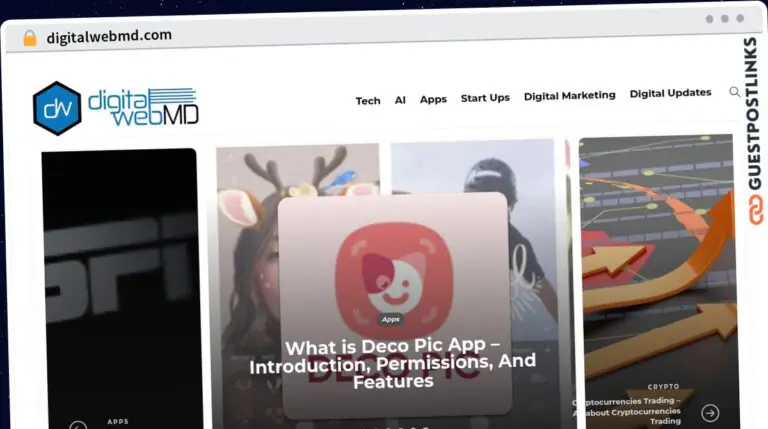Open Cryptocurrencies Trading article link

click(x=627, y=411)
